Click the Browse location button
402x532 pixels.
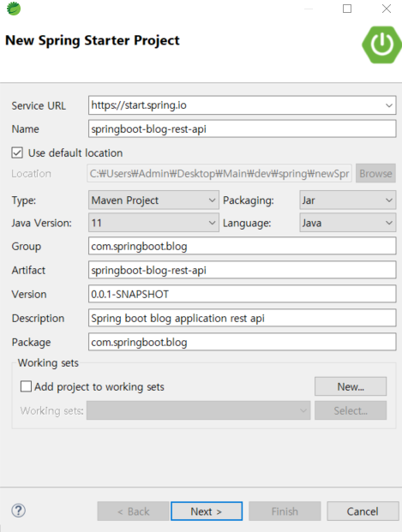375,173
